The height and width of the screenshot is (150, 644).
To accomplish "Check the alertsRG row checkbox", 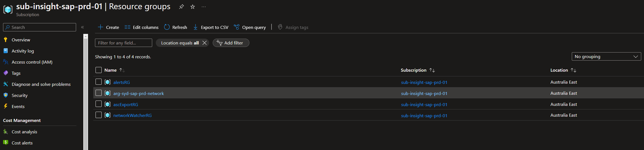I will click(99, 82).
